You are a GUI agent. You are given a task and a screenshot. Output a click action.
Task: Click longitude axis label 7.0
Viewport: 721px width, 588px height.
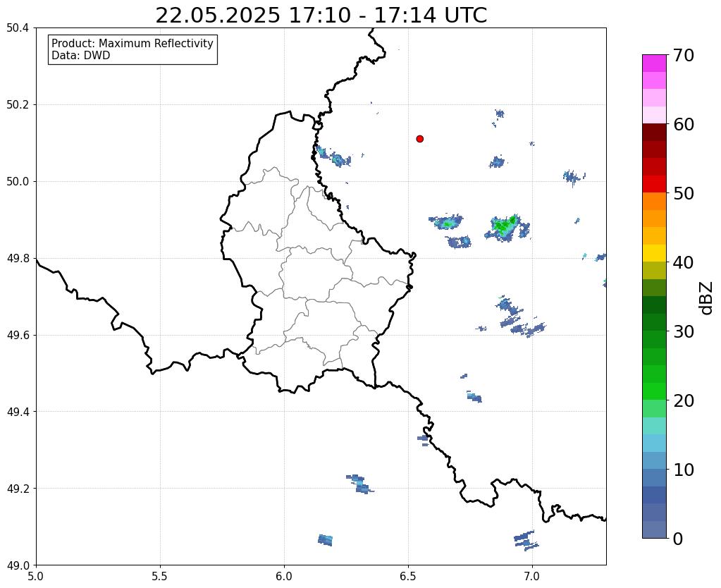click(x=532, y=576)
